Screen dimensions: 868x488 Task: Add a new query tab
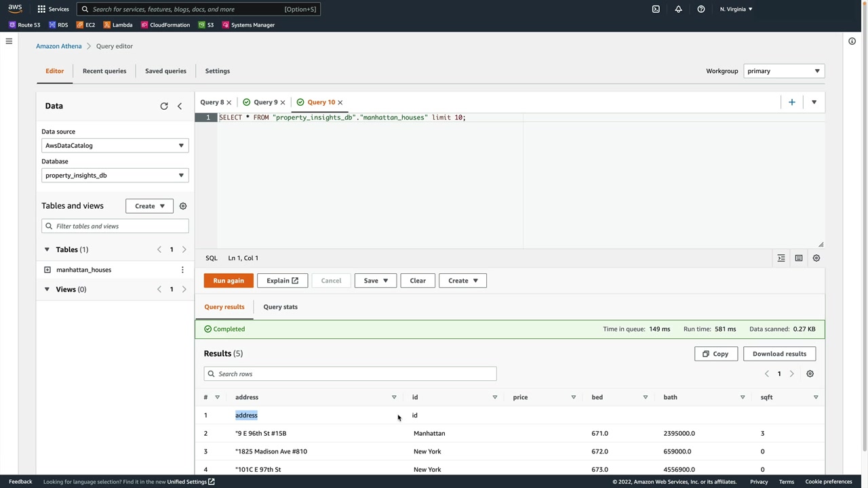[x=791, y=102]
